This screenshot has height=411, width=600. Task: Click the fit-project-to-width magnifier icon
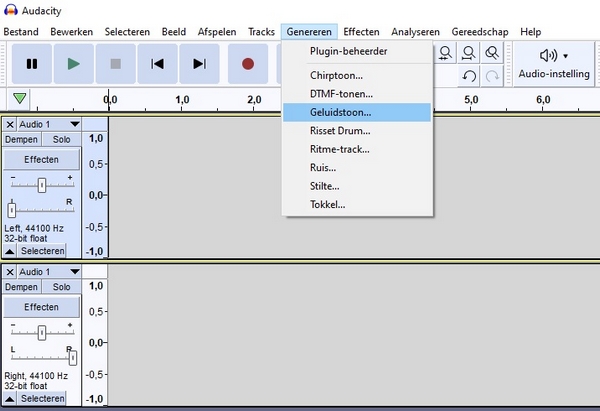click(x=469, y=53)
